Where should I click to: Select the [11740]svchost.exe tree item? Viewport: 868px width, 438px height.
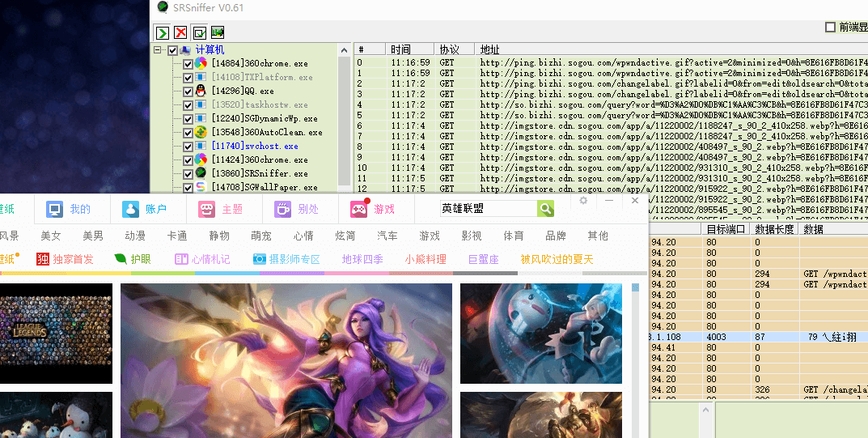tap(255, 147)
